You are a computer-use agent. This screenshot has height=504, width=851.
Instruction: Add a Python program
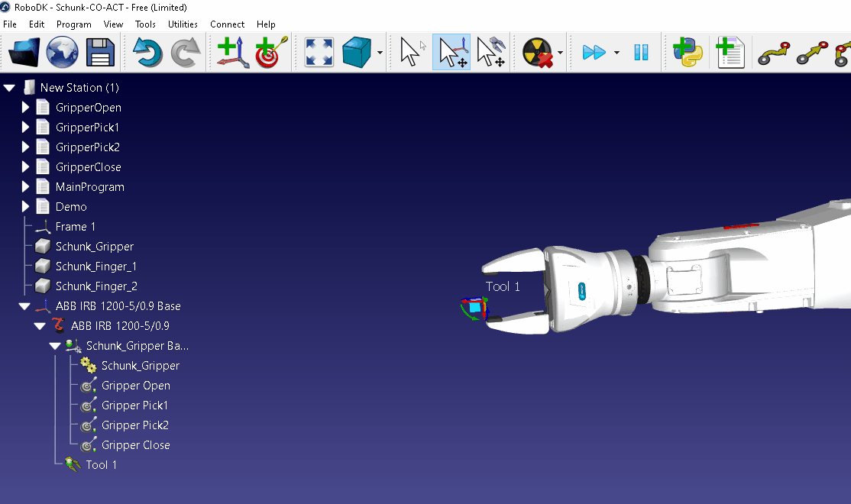(687, 52)
